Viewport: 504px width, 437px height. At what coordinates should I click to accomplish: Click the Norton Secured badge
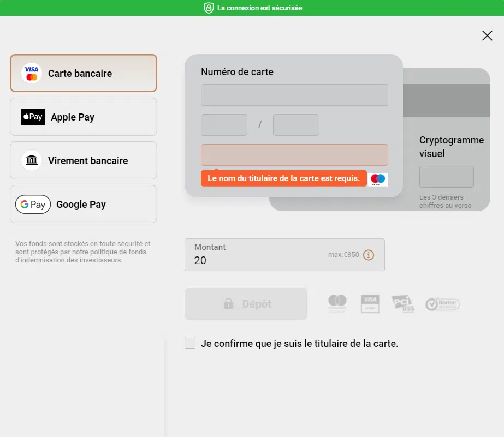coord(442,304)
